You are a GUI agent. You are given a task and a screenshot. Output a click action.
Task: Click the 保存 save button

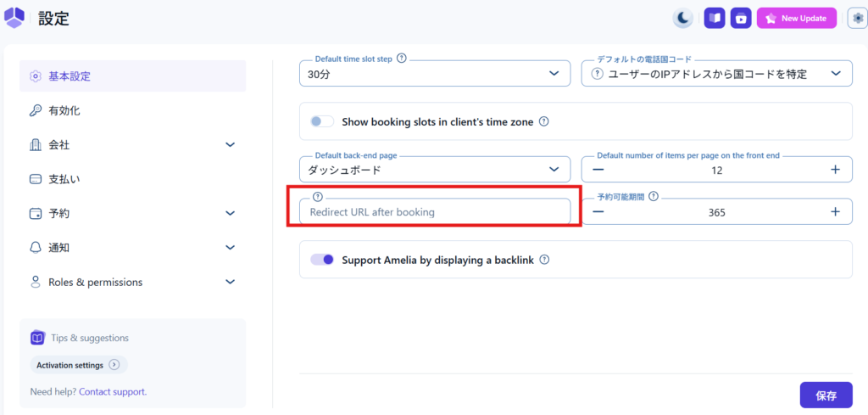pos(826,395)
